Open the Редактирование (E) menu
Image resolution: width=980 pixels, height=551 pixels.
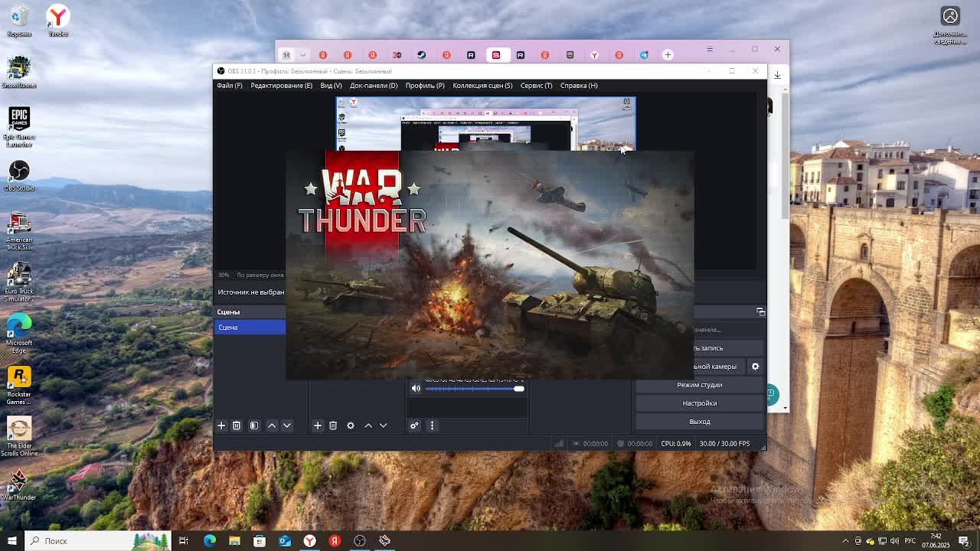[281, 86]
